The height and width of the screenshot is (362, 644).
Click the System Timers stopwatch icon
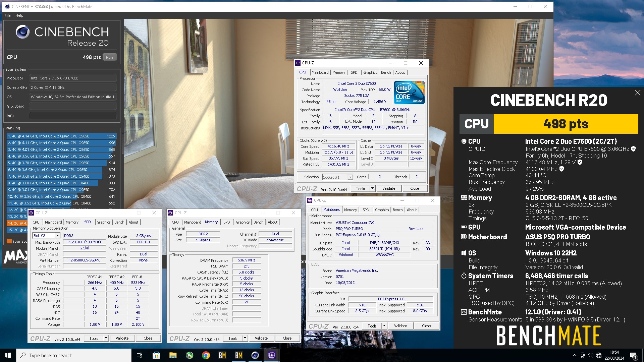[x=464, y=276]
